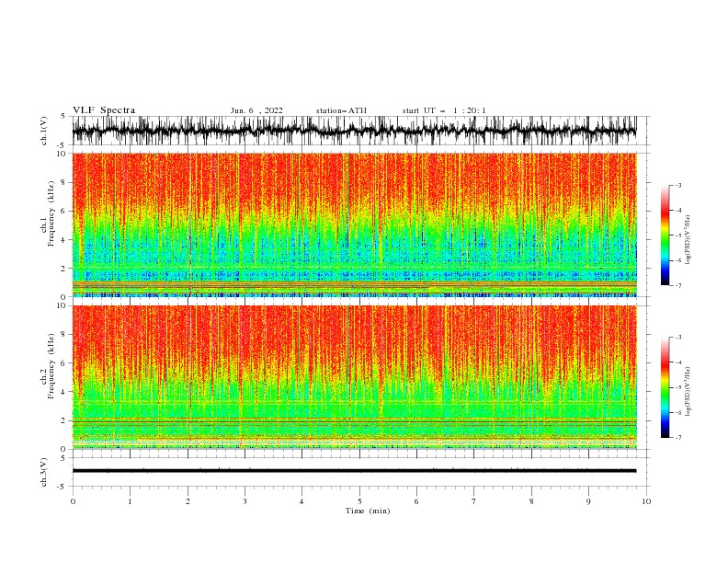Screen dimensions: 728x563
Task: Click the 'start UT = 1 :20: 1' text
Action: 444,110
